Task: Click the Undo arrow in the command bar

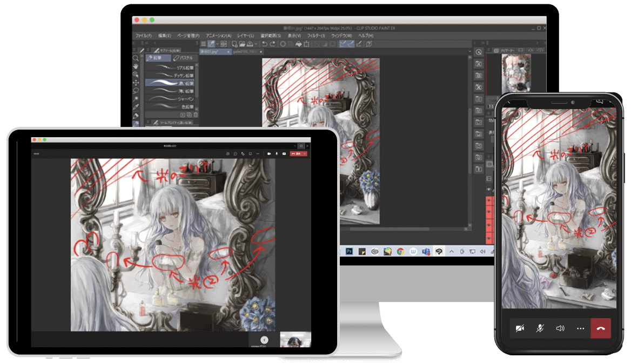Action: coord(264,44)
